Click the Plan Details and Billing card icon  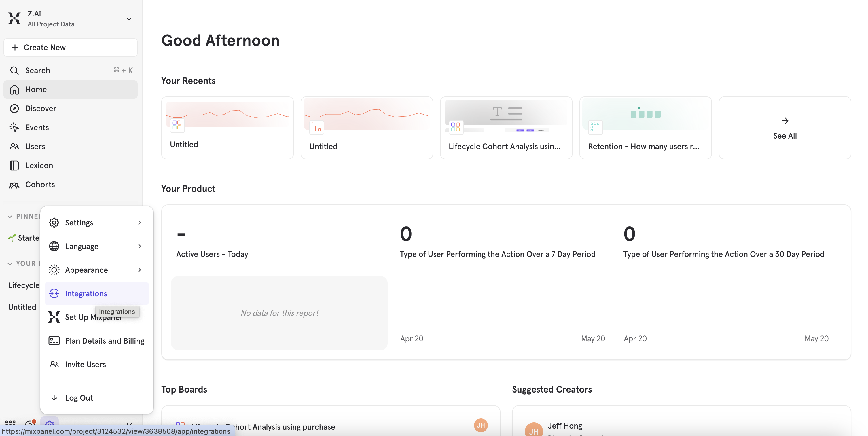tap(54, 341)
